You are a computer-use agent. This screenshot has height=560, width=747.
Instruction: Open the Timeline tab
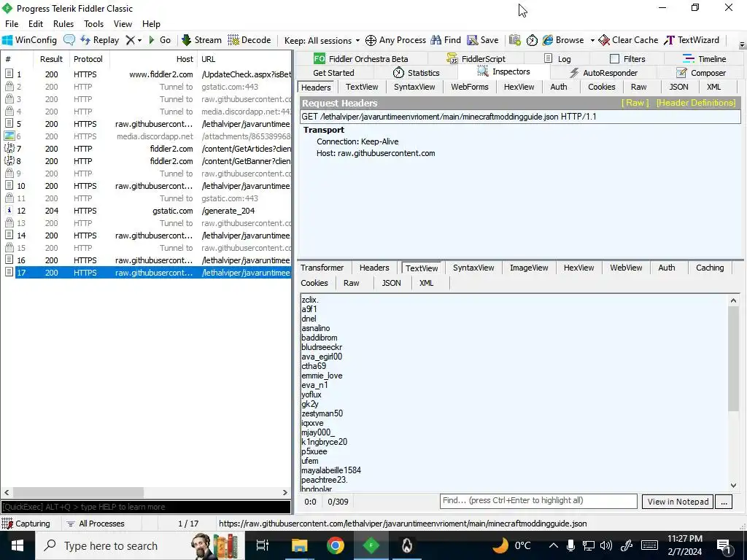pos(704,58)
